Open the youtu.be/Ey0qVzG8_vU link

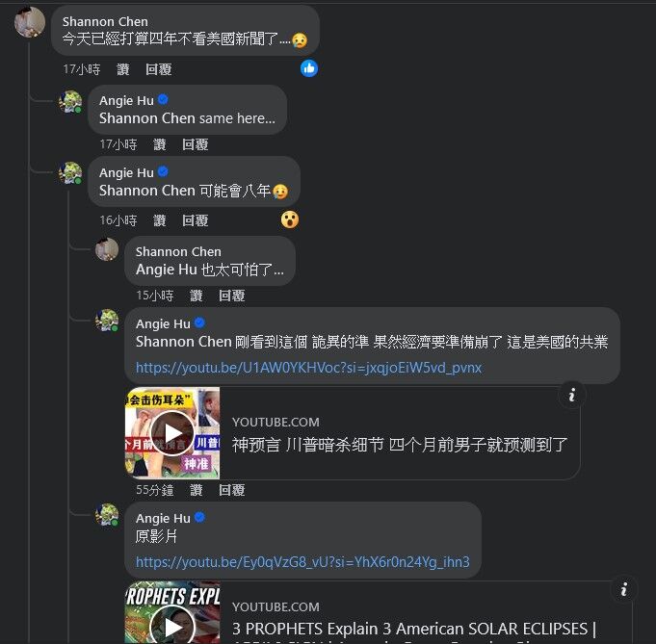click(302, 561)
